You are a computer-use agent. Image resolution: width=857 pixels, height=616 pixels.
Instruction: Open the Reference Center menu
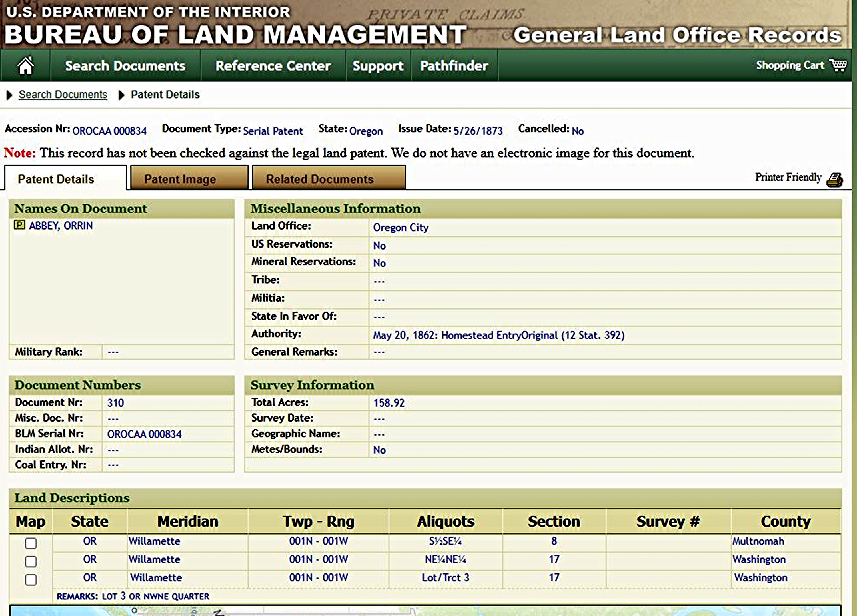pyautogui.click(x=273, y=66)
